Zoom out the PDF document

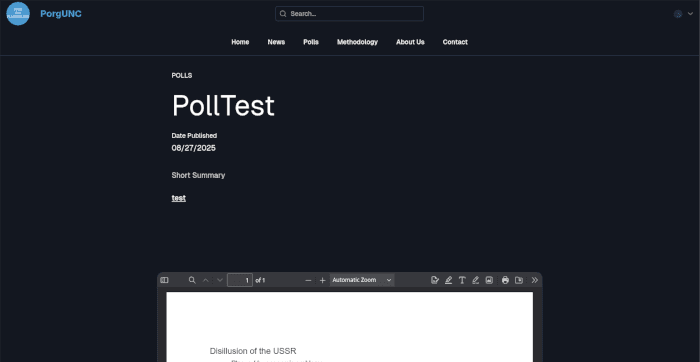pyautogui.click(x=308, y=280)
